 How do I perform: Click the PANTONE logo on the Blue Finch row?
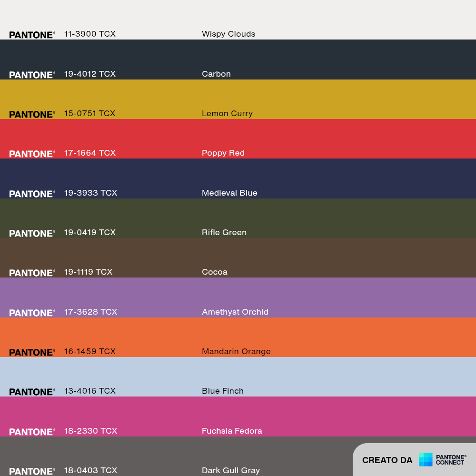pyautogui.click(x=32, y=392)
